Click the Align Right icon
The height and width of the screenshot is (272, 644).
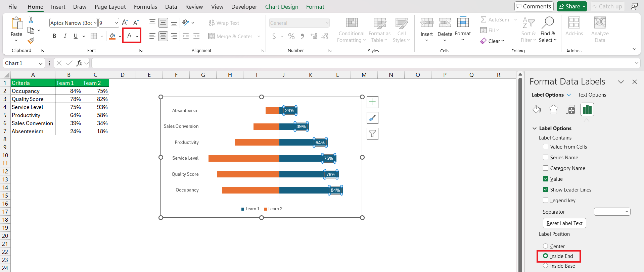click(x=174, y=36)
